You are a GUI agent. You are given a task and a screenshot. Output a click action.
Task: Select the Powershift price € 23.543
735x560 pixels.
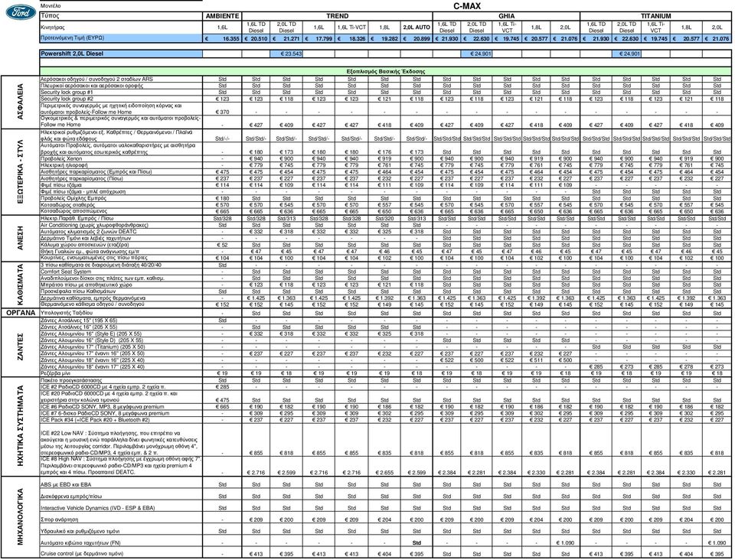point(291,54)
